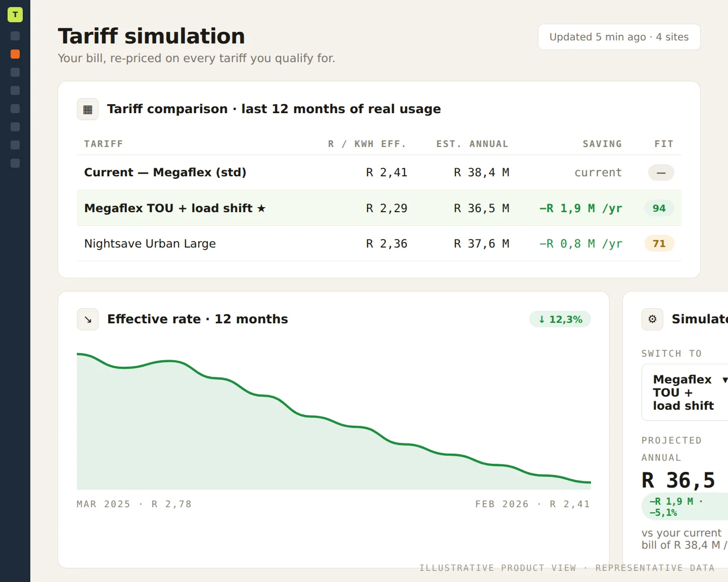Image resolution: width=728 pixels, height=582 pixels.
Task: Click the MAR 2025 · R 2,78 chart label
Action: pos(134,504)
